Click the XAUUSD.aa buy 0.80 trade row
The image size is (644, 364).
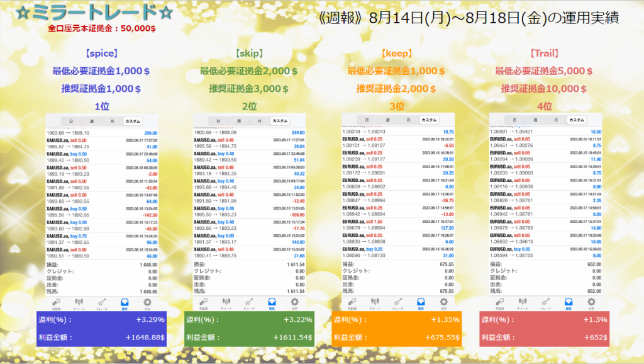(249, 239)
